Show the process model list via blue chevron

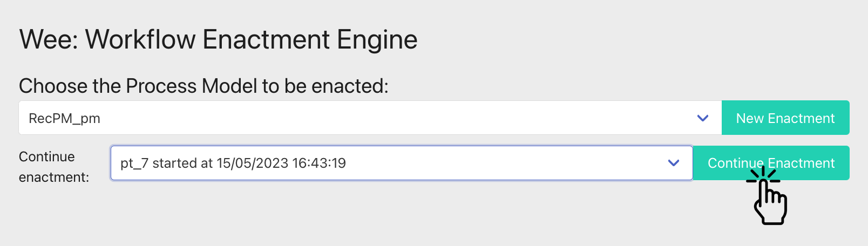point(702,118)
